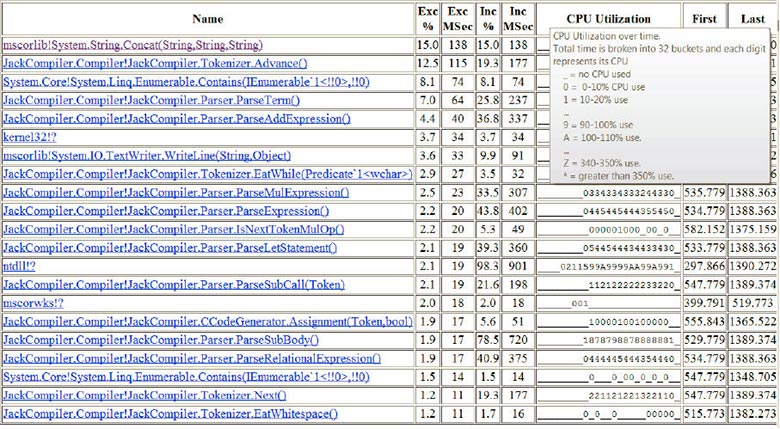Open the Tokenizer.EatWhile link
780x429 pixels.
[x=208, y=174]
